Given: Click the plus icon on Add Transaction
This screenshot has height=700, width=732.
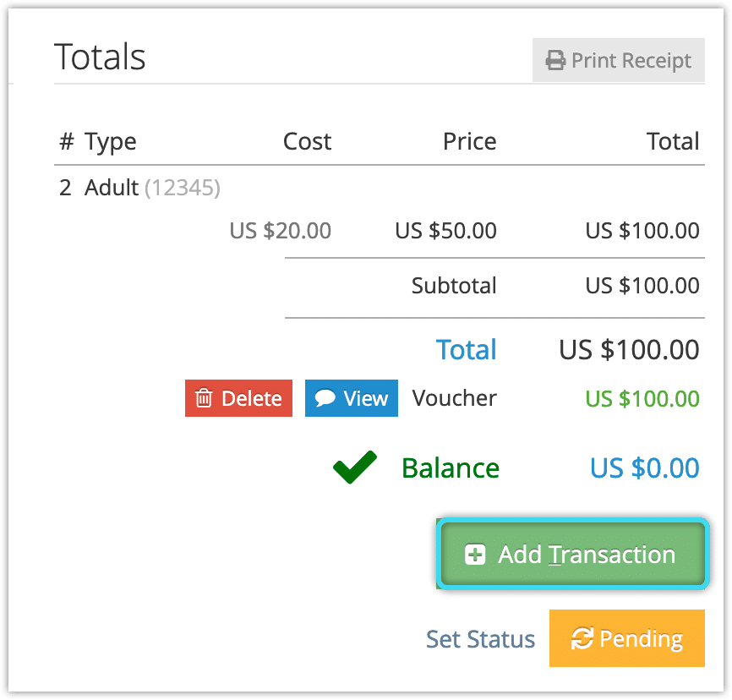Looking at the screenshot, I should (475, 555).
